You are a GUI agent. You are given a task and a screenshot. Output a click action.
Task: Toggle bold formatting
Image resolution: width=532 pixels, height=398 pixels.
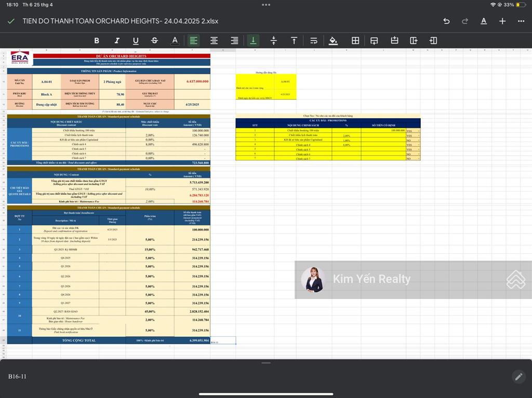pos(97,40)
